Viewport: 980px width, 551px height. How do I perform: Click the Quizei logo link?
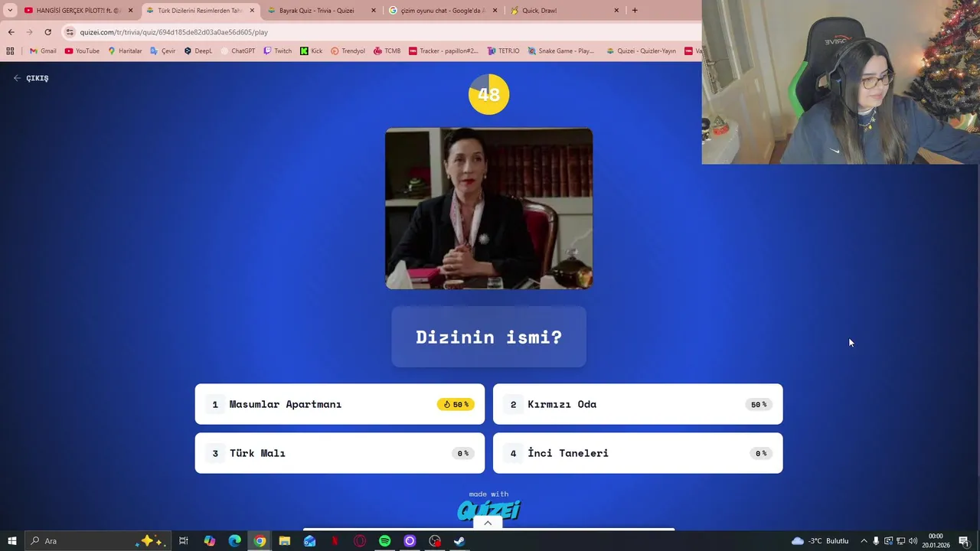click(488, 510)
